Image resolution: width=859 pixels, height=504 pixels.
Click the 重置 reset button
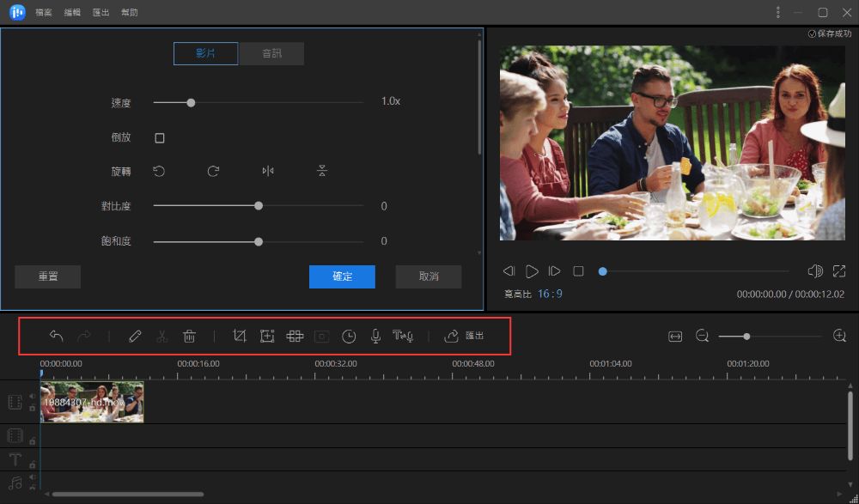47,276
